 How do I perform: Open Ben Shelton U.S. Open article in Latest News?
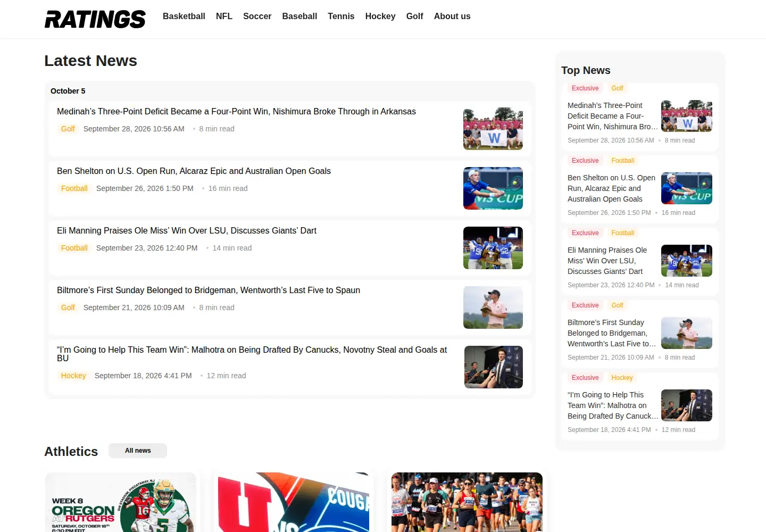pyautogui.click(x=194, y=171)
